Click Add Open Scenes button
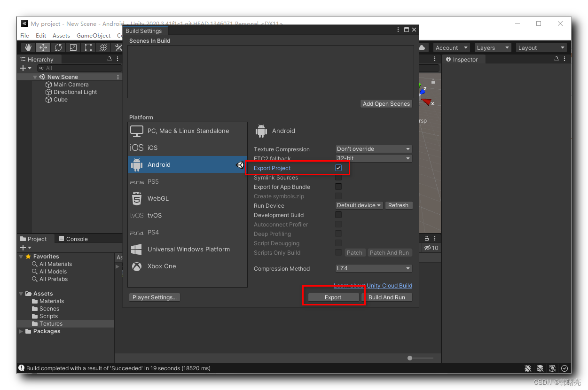Screen dimensions: 588x390 (386, 104)
